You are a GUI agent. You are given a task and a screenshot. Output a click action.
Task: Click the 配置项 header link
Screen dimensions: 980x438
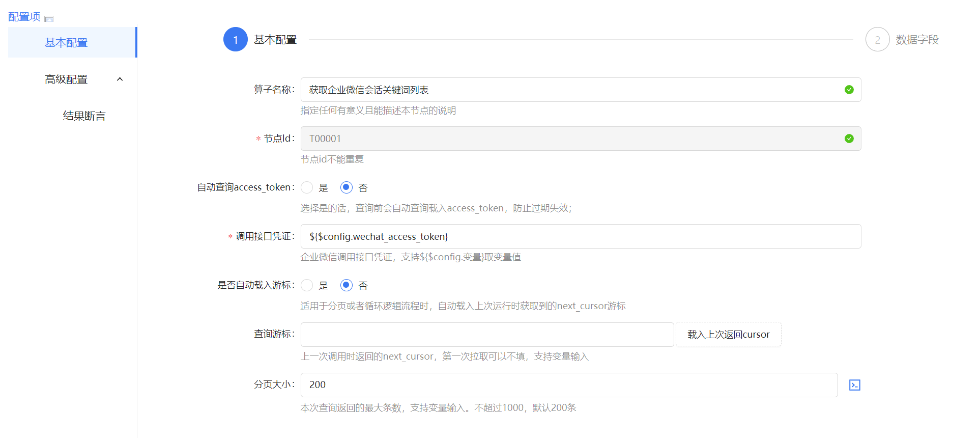pos(24,17)
